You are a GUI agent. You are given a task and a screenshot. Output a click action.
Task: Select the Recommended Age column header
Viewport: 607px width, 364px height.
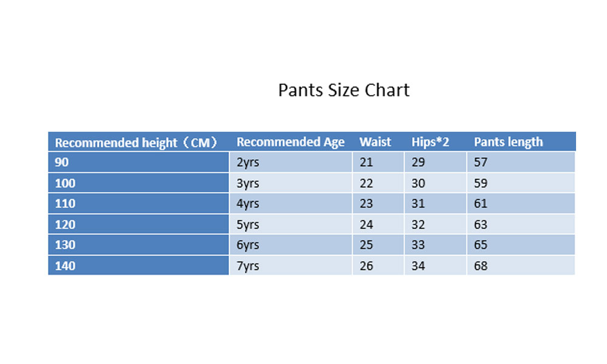click(x=290, y=142)
